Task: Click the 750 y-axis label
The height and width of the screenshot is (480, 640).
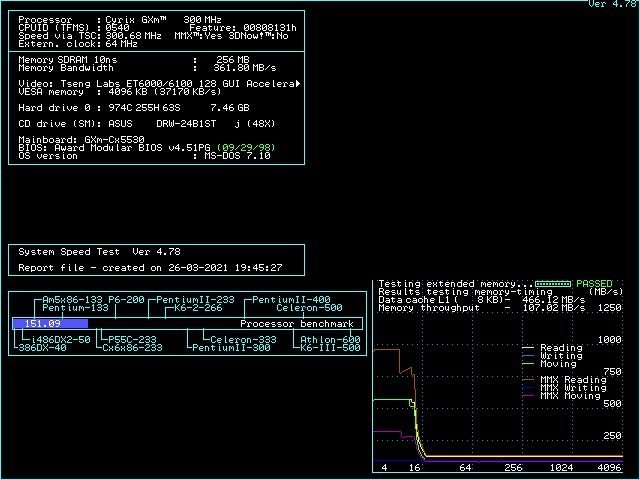Action: 612,371
